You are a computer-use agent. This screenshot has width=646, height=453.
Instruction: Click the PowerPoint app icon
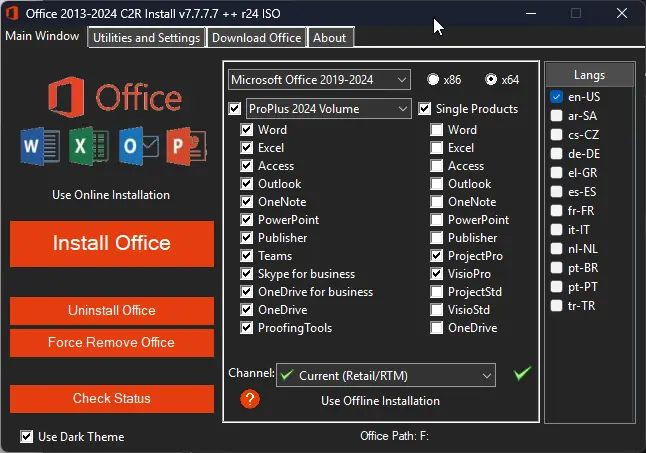pyautogui.click(x=186, y=146)
